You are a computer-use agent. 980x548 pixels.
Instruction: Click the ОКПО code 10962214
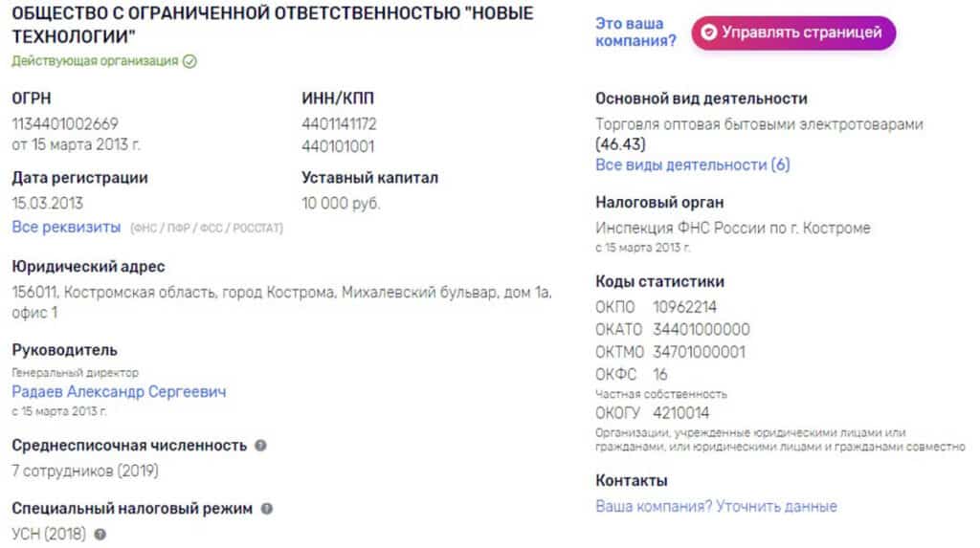(x=685, y=307)
